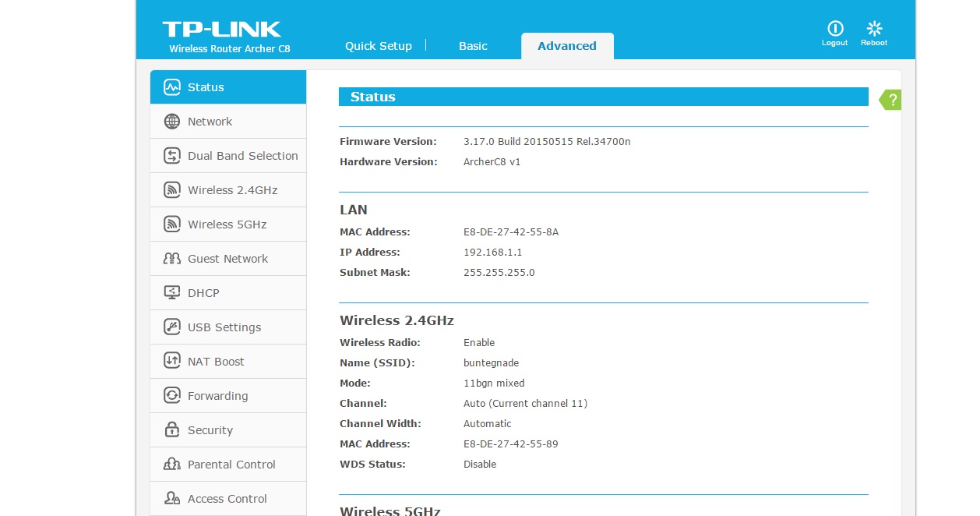Click the DHCP monitor icon
Viewport: 980px width, 516px height.
point(172,293)
